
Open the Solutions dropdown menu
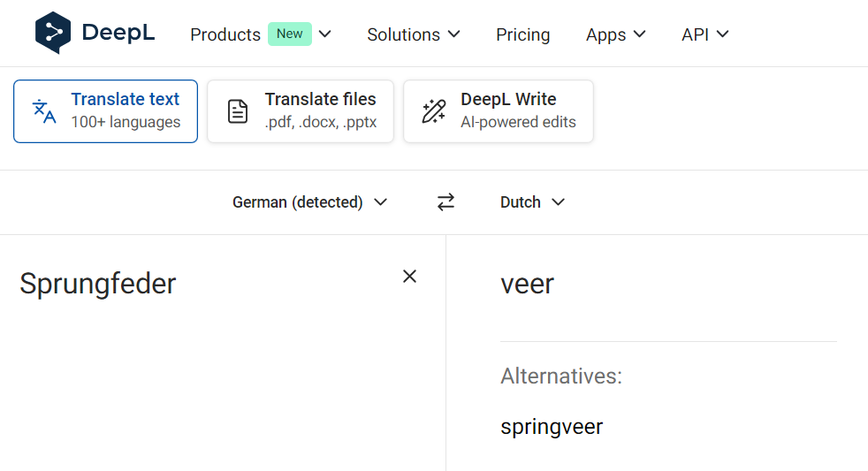[x=414, y=34]
